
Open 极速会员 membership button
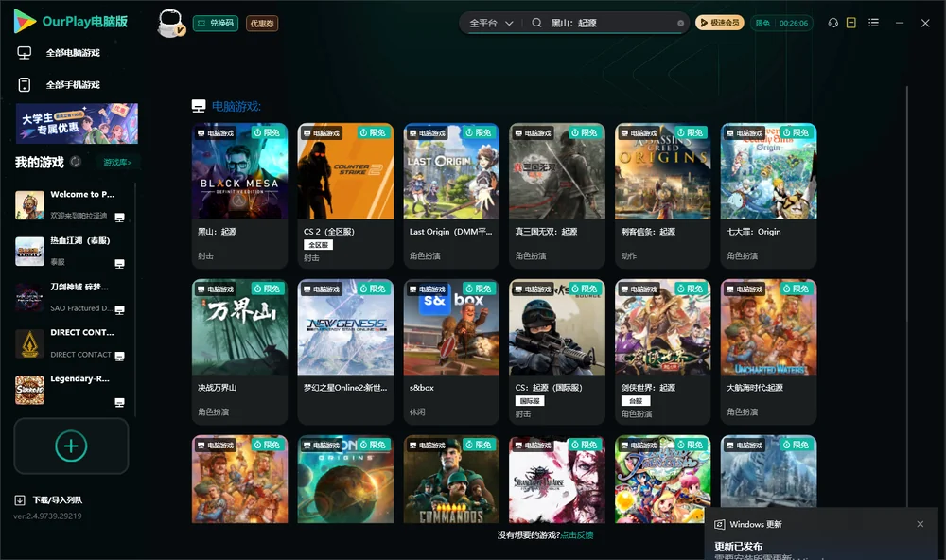pos(719,23)
